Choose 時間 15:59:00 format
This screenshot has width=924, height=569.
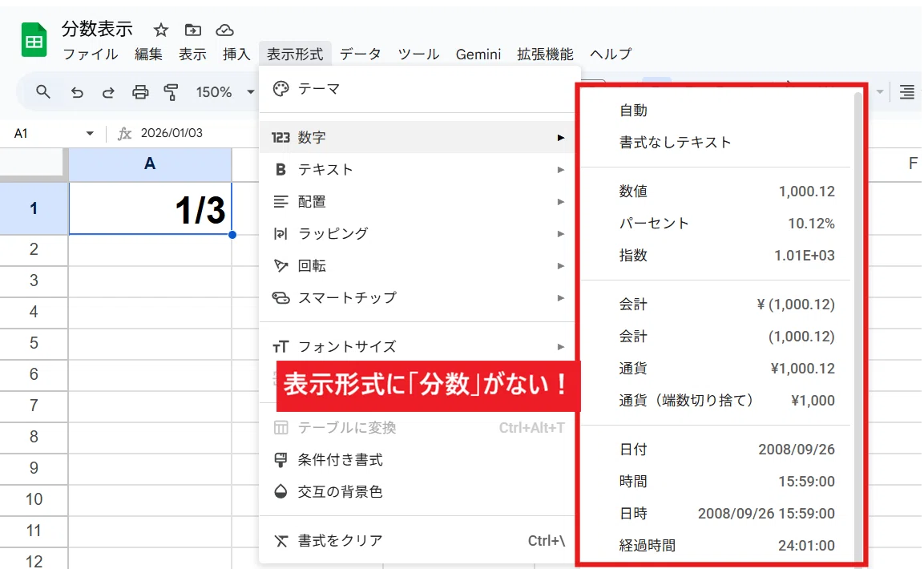716,481
